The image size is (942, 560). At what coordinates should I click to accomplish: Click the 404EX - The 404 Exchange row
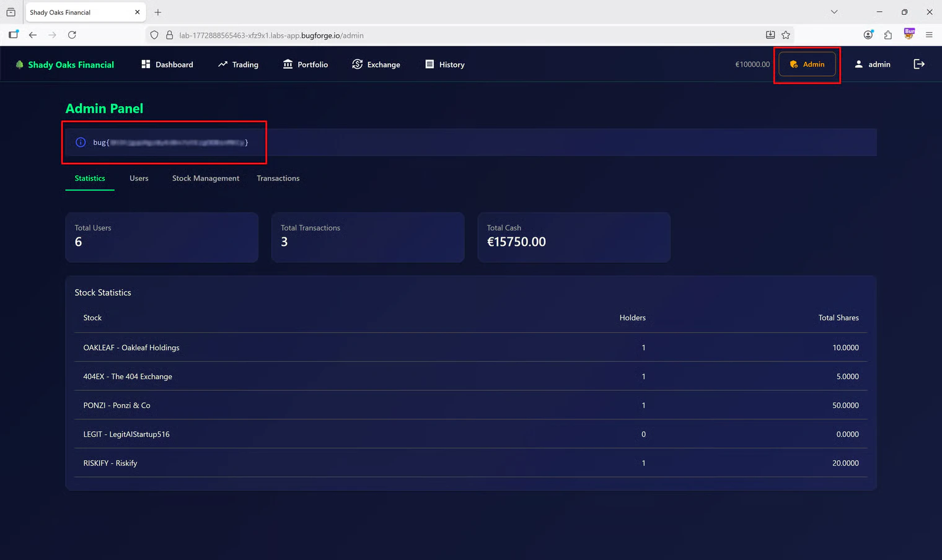(471, 377)
